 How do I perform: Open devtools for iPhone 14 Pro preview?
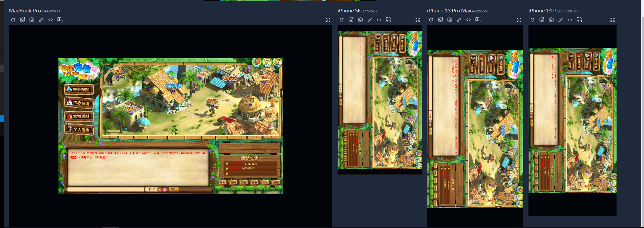coord(570,20)
